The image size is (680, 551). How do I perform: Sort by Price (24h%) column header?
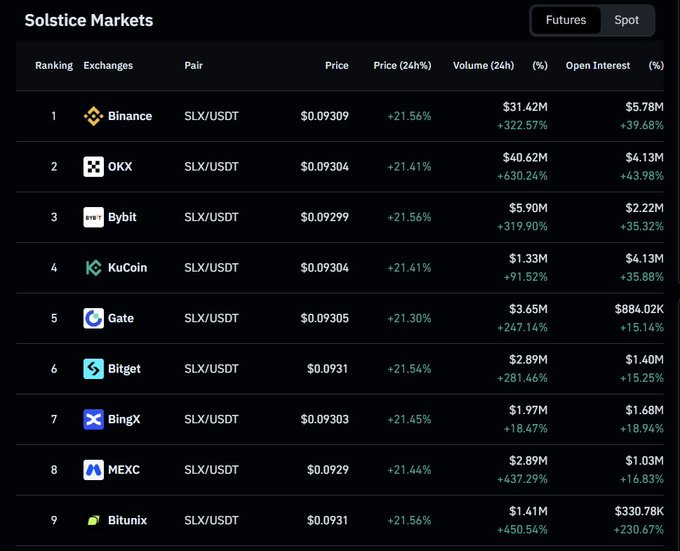click(402, 65)
